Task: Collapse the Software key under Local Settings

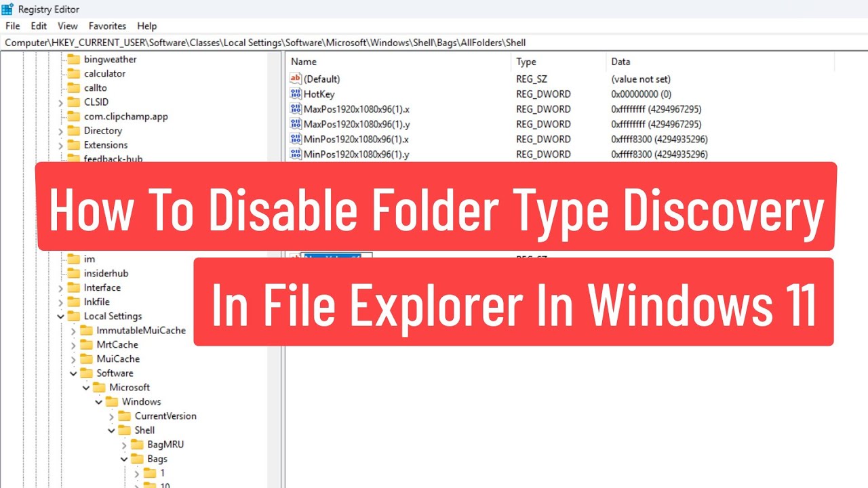Action: coord(73,373)
